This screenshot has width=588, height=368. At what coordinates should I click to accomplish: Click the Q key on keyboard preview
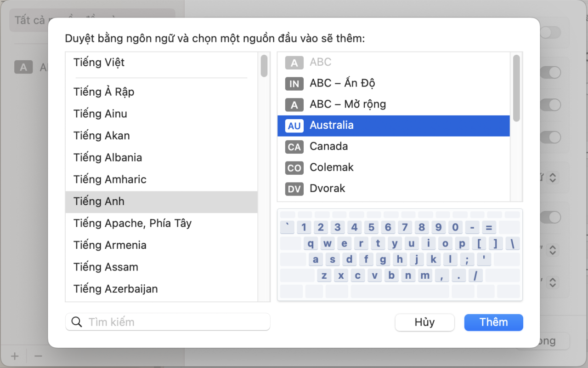tap(311, 244)
